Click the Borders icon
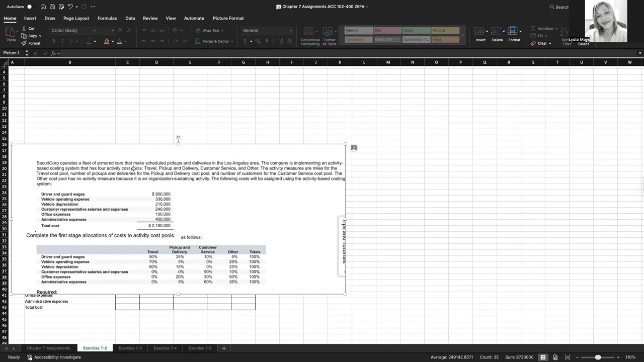The image size is (644, 362). [89, 41]
